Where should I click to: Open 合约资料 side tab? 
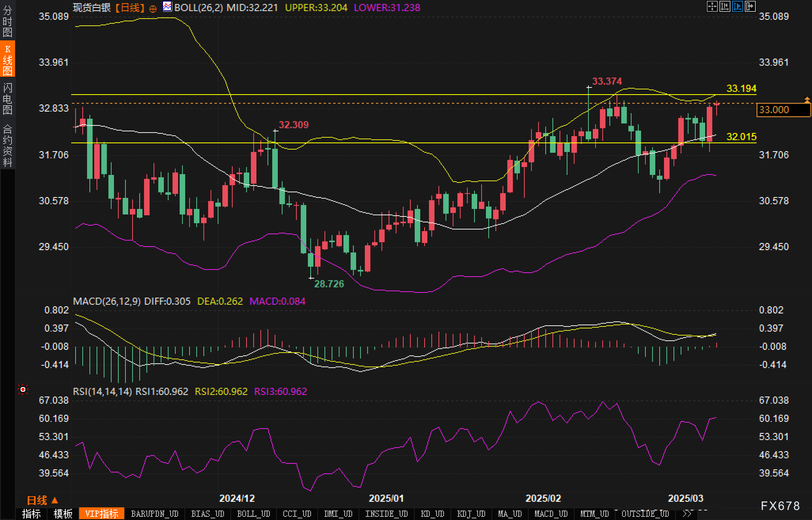(8, 146)
